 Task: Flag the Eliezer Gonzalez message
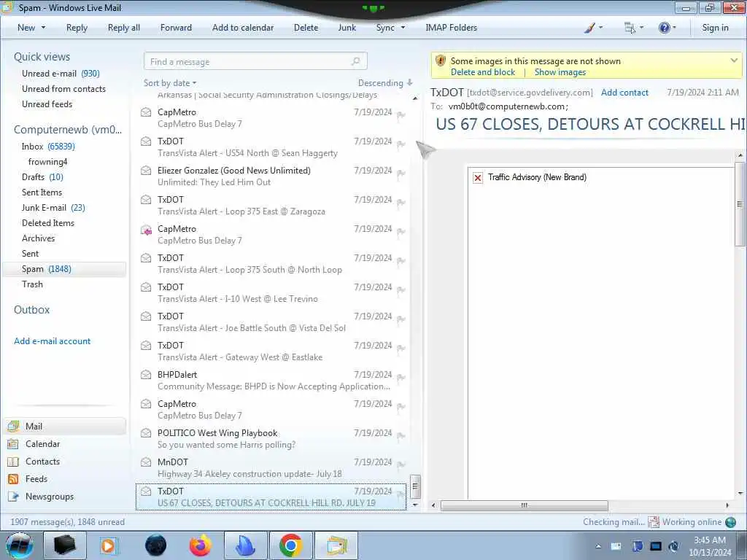click(x=401, y=174)
